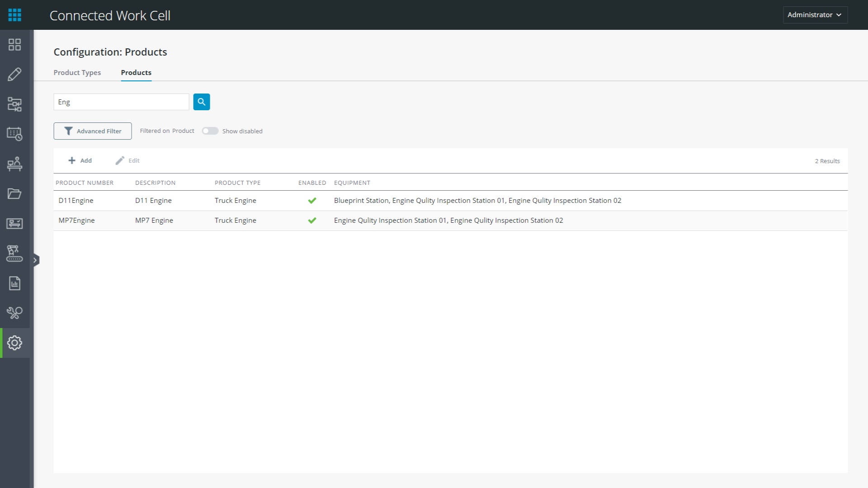
Task: Select the D11Engine product number cell
Action: [76, 201]
